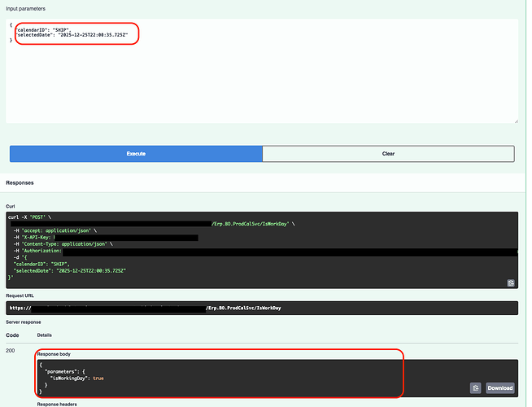Click the Curl section label

pos(11,207)
